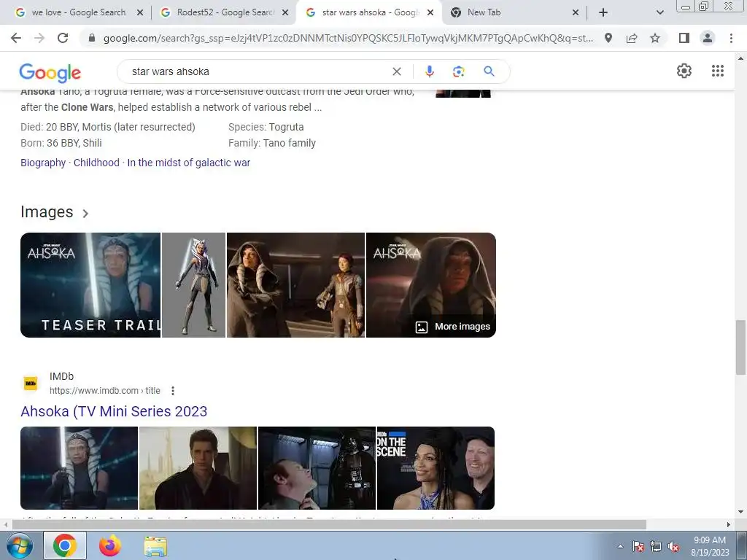Click More images button

[453, 327]
